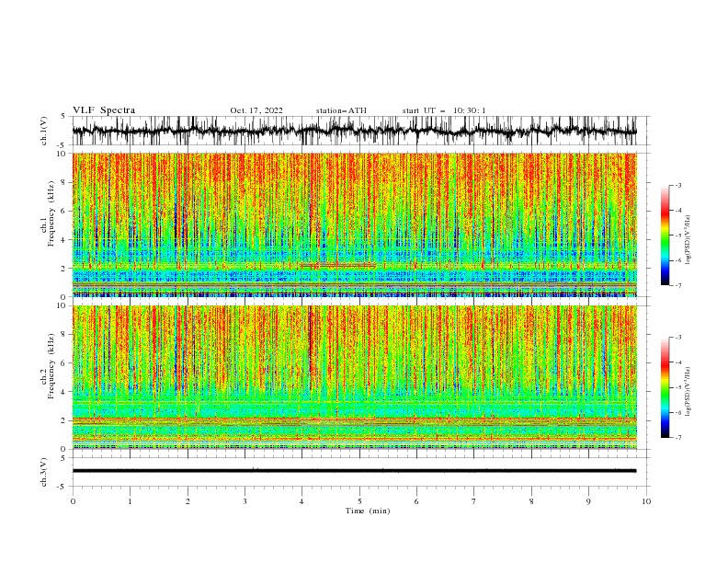Viewport: 728px width, 563px height.
Task: Click the time axis tick label '3'
Action: (x=245, y=501)
